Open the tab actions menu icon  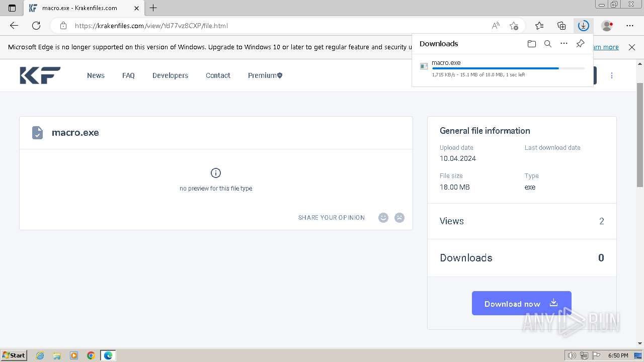[12, 8]
